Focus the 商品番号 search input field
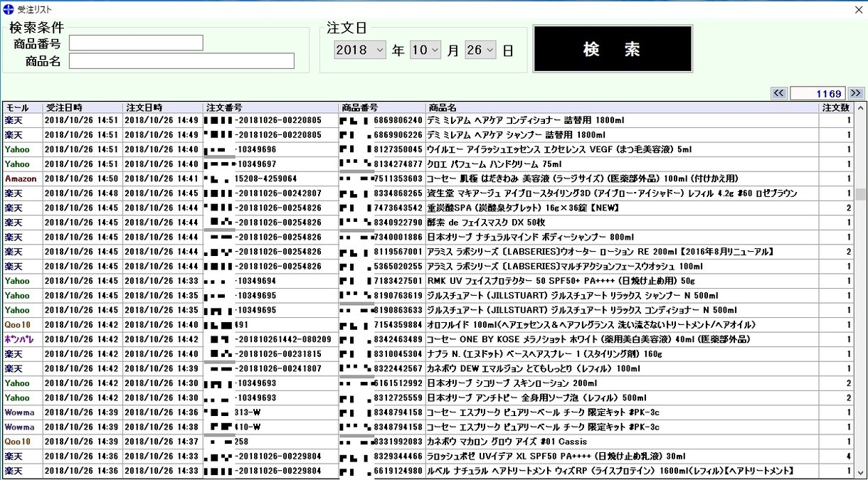Viewport: 868px width, 480px height. (136, 43)
